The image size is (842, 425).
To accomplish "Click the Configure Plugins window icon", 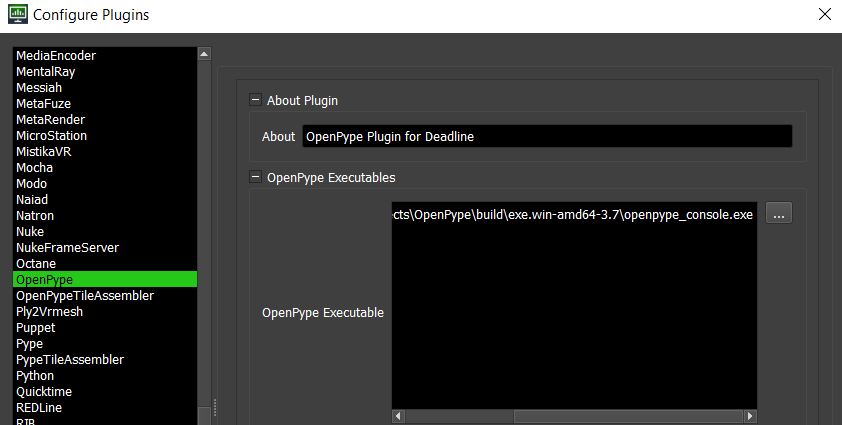I will tap(17, 15).
